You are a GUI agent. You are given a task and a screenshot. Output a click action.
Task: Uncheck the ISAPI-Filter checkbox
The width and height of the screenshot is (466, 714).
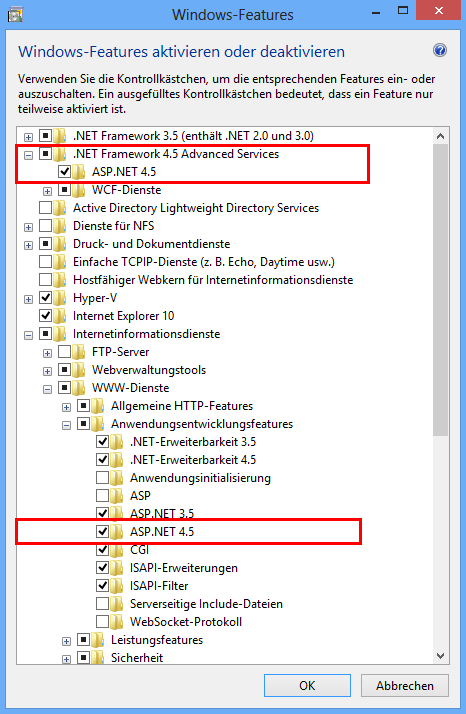click(102, 586)
